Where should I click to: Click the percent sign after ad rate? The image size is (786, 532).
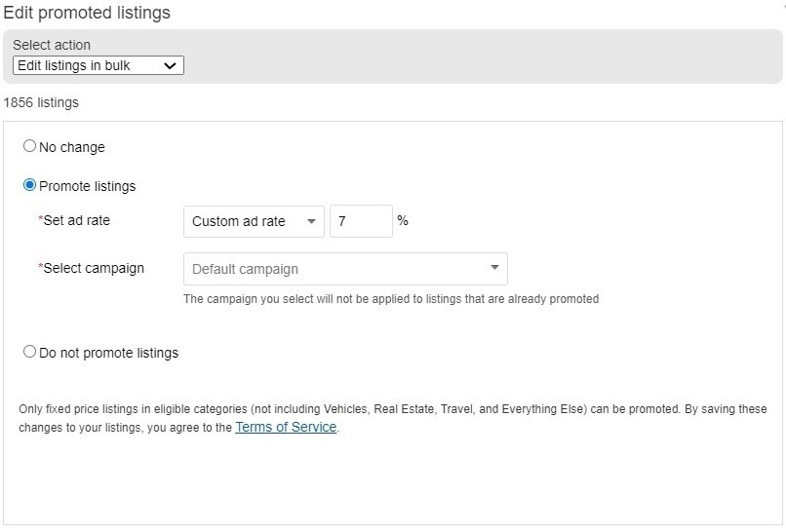click(x=403, y=220)
